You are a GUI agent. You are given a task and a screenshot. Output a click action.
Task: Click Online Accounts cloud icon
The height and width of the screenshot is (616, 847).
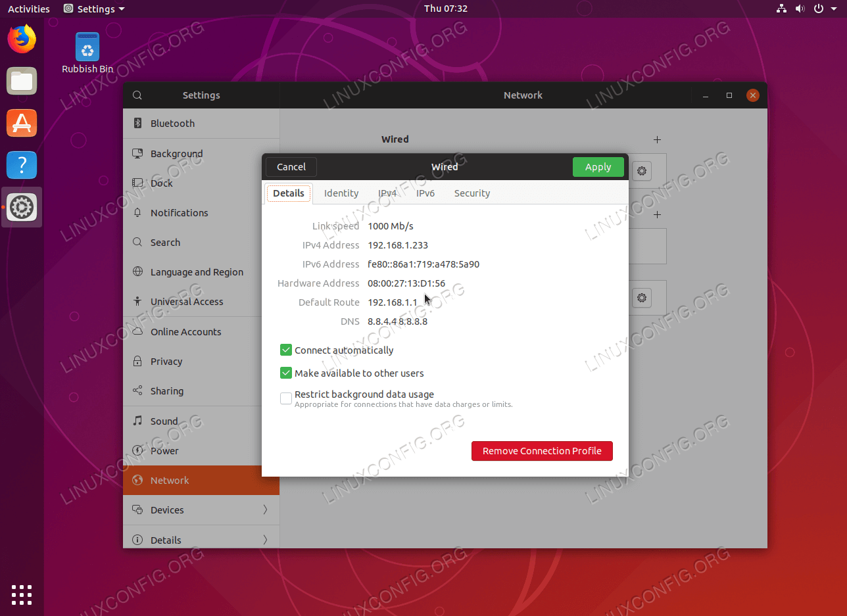pyautogui.click(x=137, y=331)
